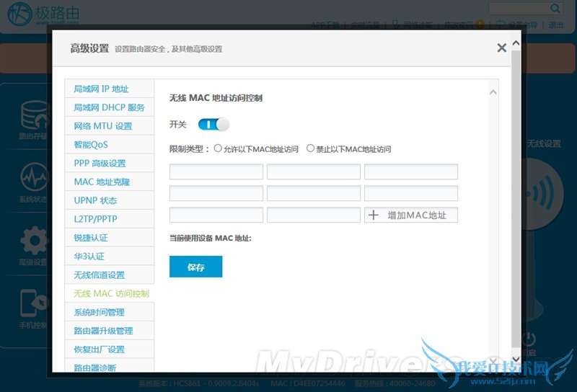This screenshot has width=577, height=392.
Task: Select "允许以下MAC地址访问" radio option
Action: point(218,148)
